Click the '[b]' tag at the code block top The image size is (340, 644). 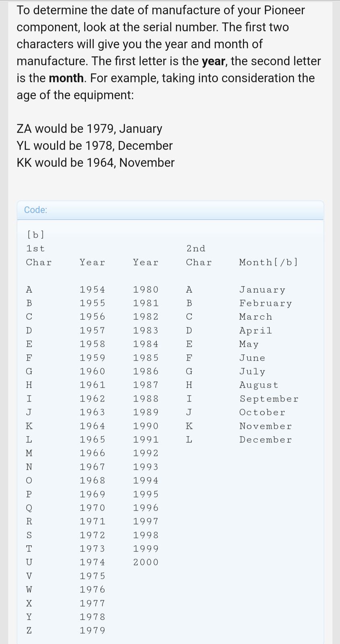click(35, 234)
